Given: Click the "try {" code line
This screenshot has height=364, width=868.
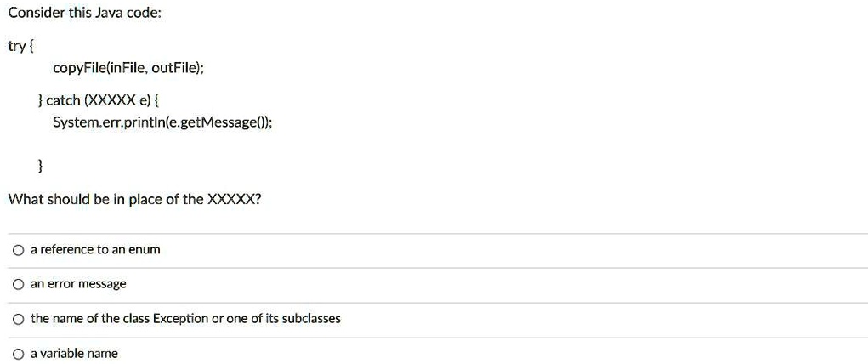Looking at the screenshot, I should [21, 47].
